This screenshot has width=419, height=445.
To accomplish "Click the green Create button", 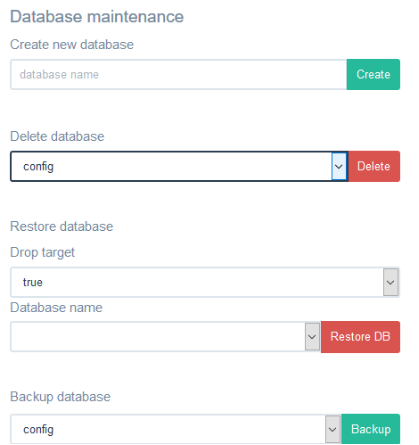I will [373, 74].
